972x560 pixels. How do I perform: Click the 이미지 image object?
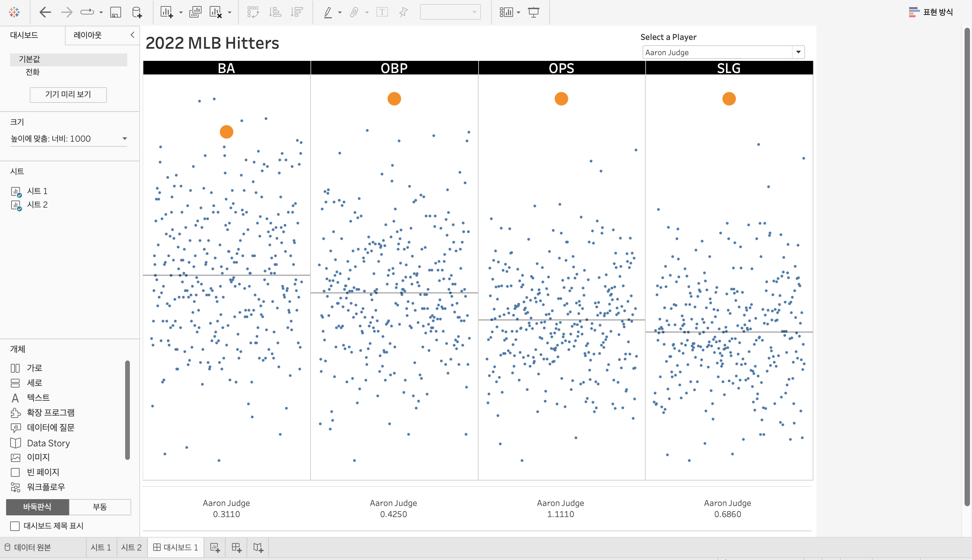pyautogui.click(x=30, y=457)
